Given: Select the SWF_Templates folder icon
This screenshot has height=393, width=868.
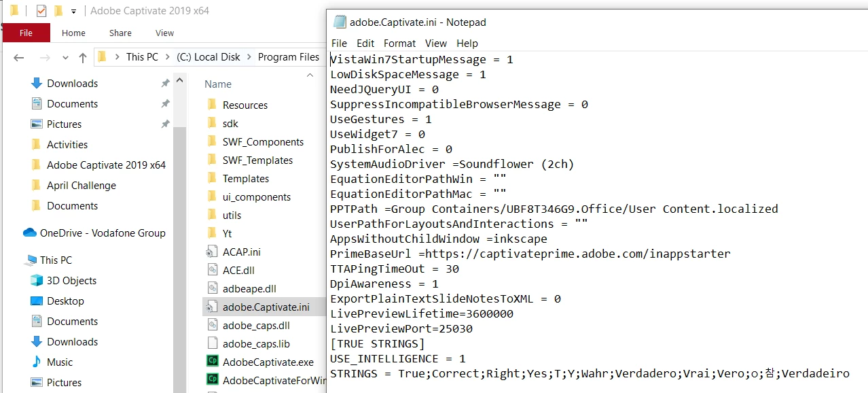Looking at the screenshot, I should 211,160.
